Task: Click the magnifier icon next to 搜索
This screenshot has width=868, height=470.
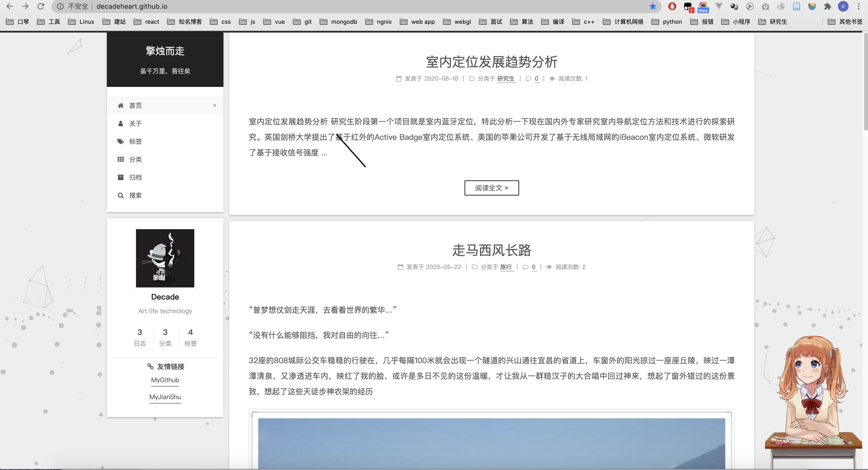Action: [x=121, y=195]
